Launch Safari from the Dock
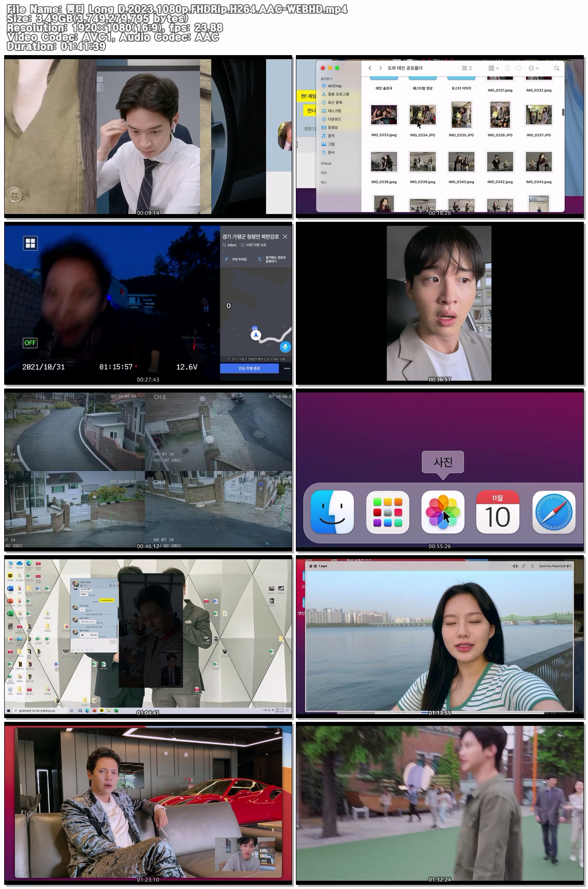 tap(554, 512)
